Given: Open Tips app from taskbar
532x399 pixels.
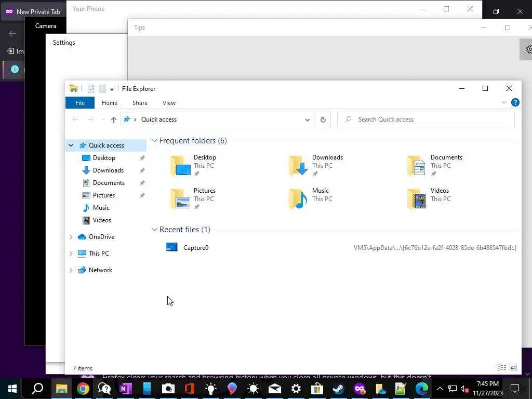Looking at the screenshot, I should coord(211,389).
